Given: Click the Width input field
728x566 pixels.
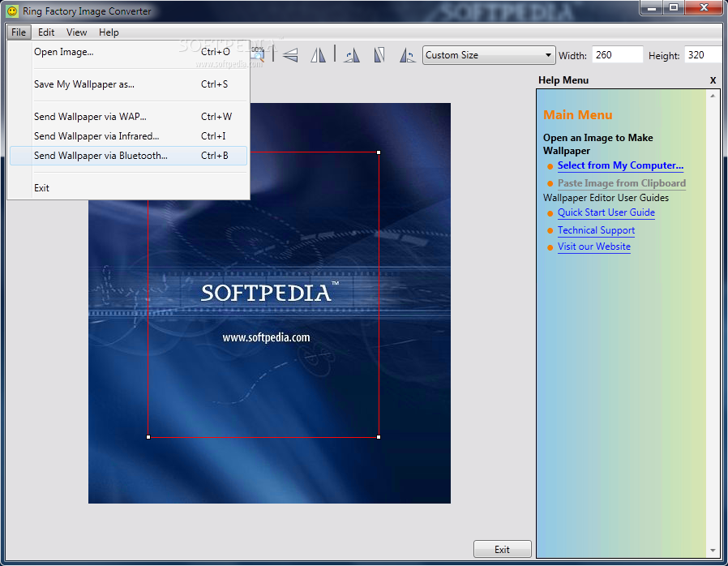Looking at the screenshot, I should point(617,55).
